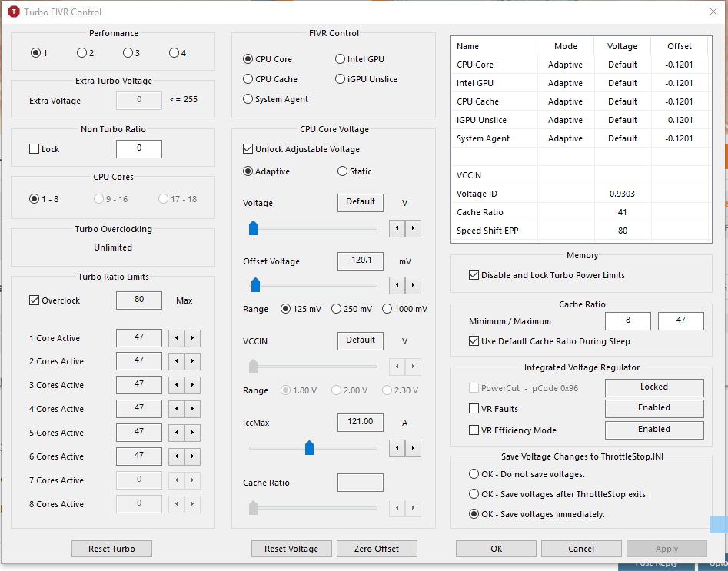Image resolution: width=728 pixels, height=571 pixels.
Task: Choose Intel GPU in FIVR Control
Action: tap(360, 59)
